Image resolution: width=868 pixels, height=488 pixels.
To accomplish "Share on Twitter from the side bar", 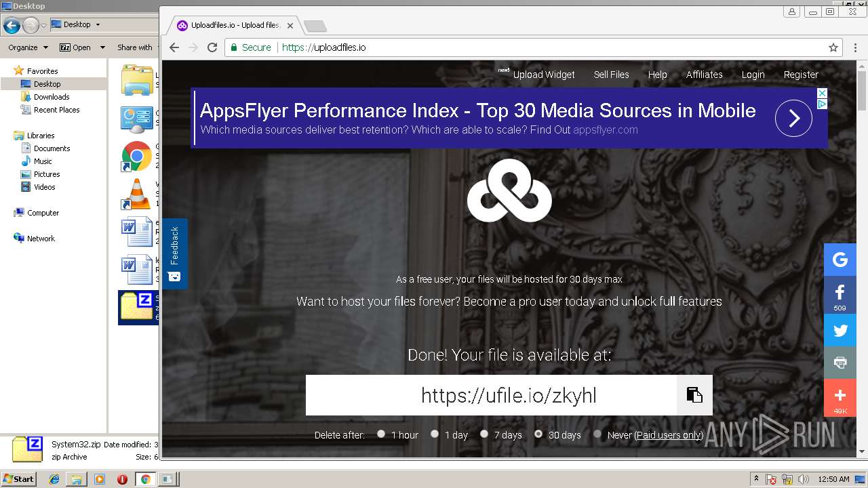I will tap(840, 331).
